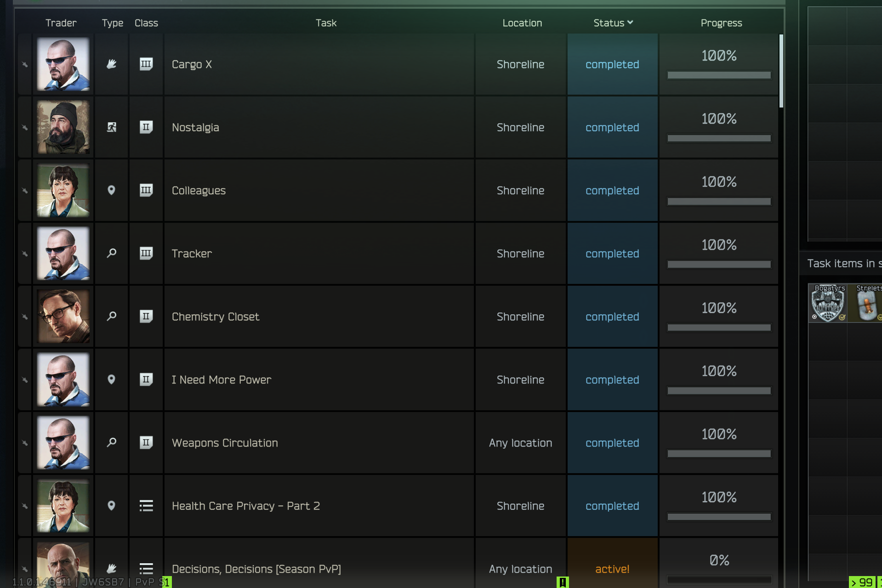Sort tasks by the Location column

(x=522, y=23)
